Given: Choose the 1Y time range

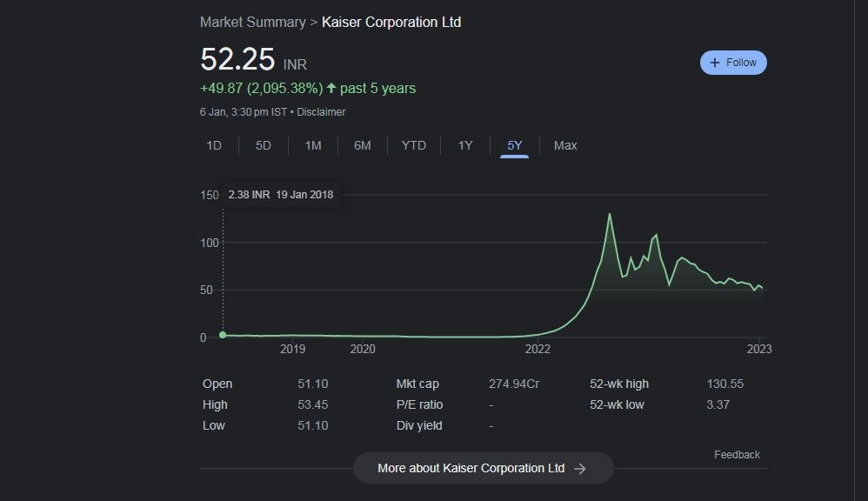Looking at the screenshot, I should pos(465,145).
